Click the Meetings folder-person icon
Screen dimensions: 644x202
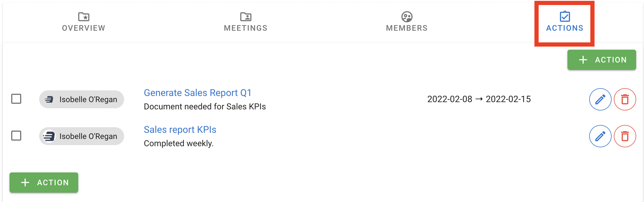pos(246,17)
